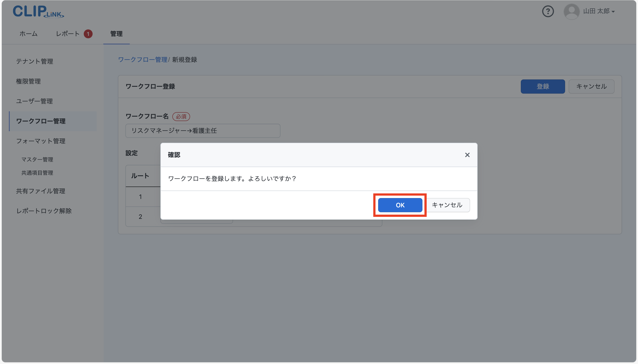The width and height of the screenshot is (638, 364).
Task: Expand the フォーマット管理 sidebar section
Action: [x=41, y=141]
